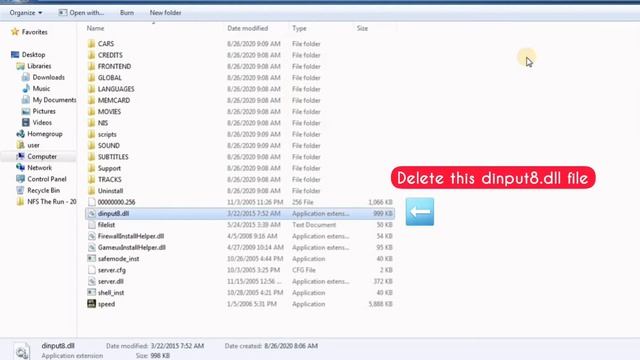Image resolution: width=640 pixels, height=360 pixels.
Task: Select FirewallInstallHelper.dll file icon
Action: pos(91,236)
